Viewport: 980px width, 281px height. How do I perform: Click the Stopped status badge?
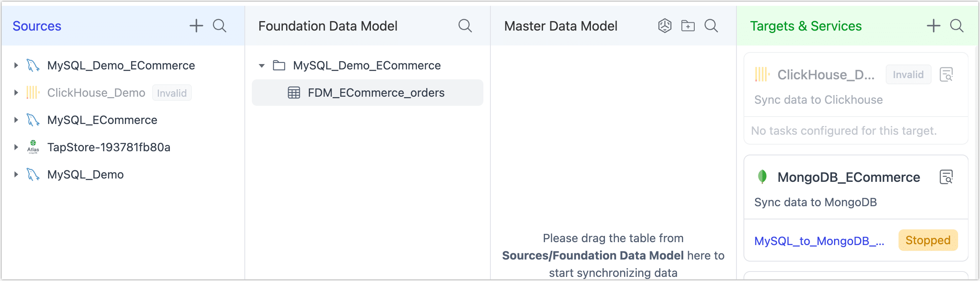(928, 240)
